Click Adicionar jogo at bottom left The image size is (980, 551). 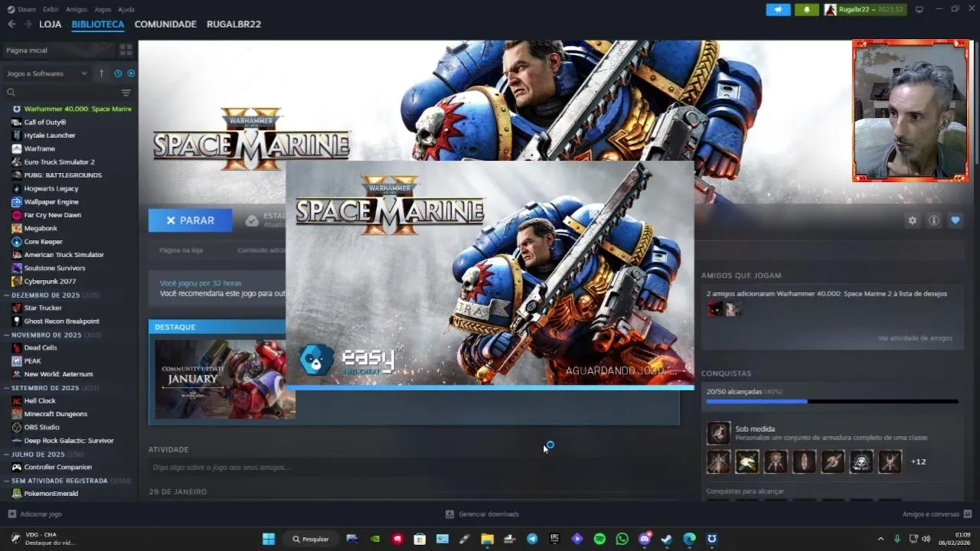pos(35,514)
